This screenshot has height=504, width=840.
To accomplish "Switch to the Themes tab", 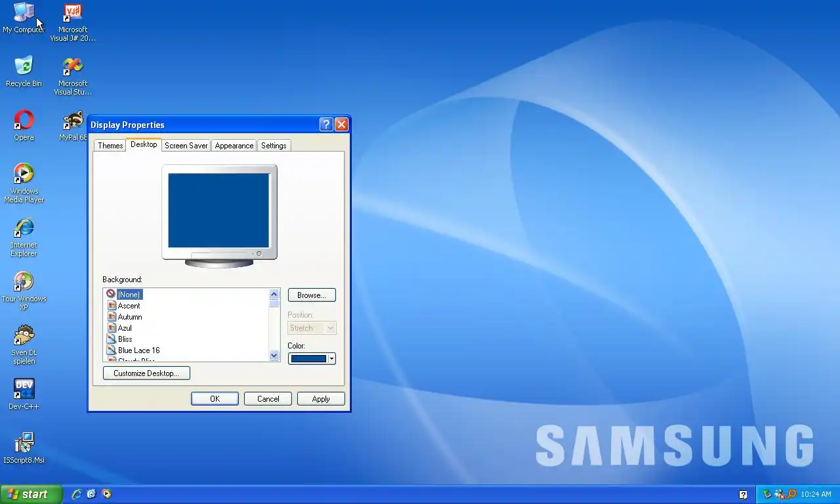I will pyautogui.click(x=110, y=146).
